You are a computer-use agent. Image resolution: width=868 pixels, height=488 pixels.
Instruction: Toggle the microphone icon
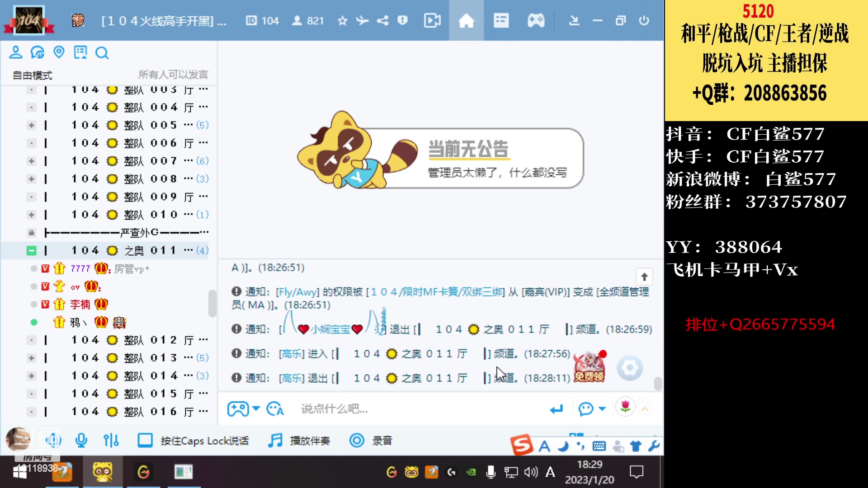coord(81,440)
